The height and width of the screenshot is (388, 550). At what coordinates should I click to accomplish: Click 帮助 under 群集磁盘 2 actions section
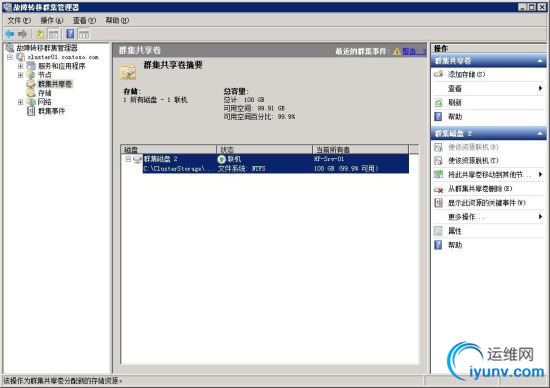pos(455,245)
